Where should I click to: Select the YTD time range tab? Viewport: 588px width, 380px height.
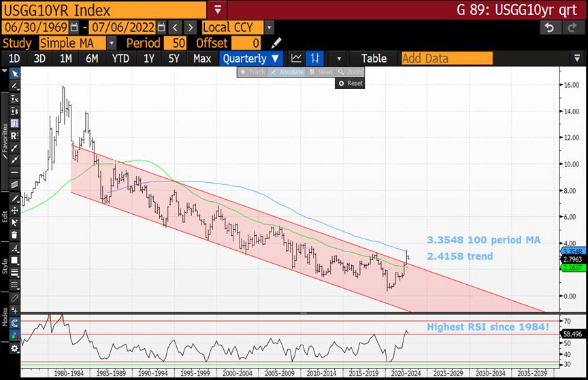(120, 58)
